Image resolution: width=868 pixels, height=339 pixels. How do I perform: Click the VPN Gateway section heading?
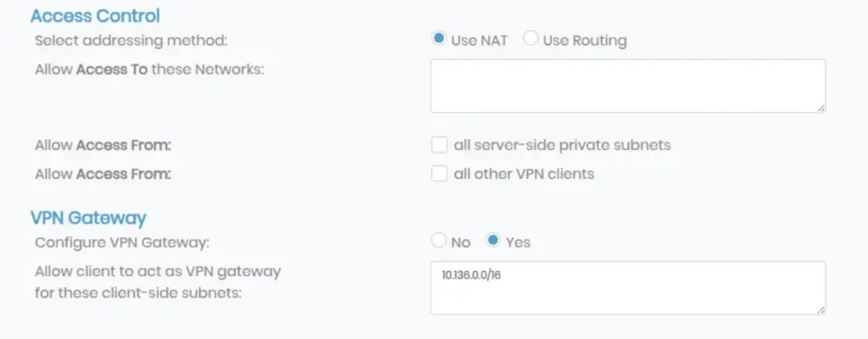coord(88,218)
